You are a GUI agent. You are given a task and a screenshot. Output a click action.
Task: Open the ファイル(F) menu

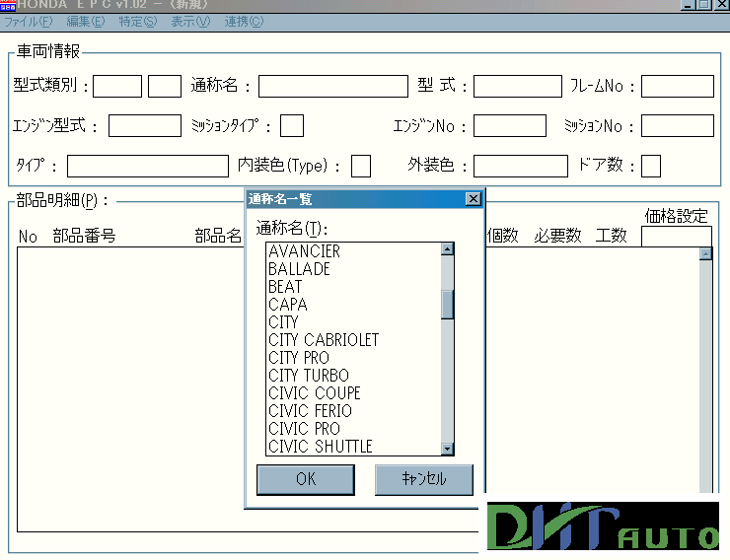(x=29, y=22)
